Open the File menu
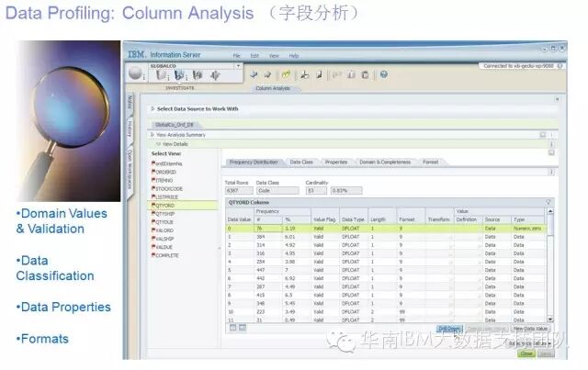This screenshot has width=588, height=370. pyautogui.click(x=237, y=55)
